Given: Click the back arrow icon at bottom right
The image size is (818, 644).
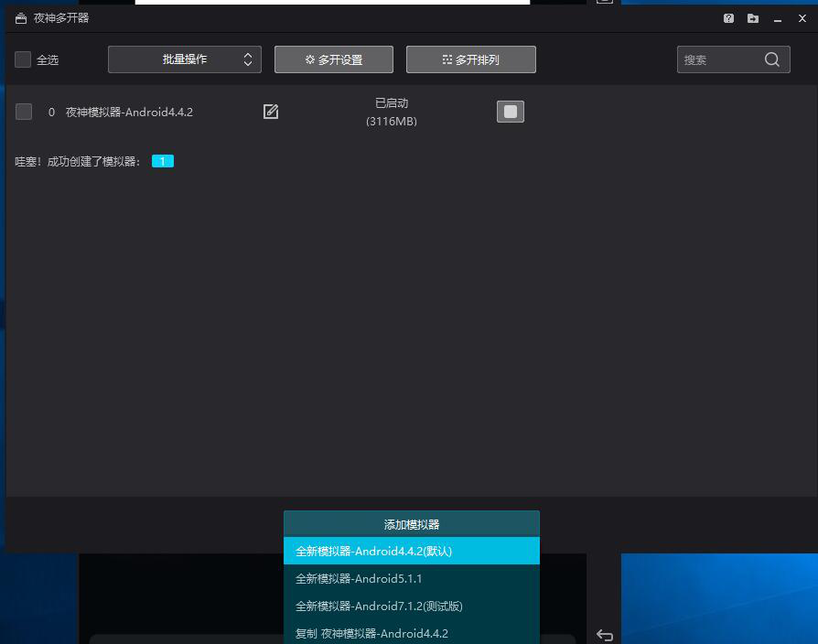Looking at the screenshot, I should (604, 635).
